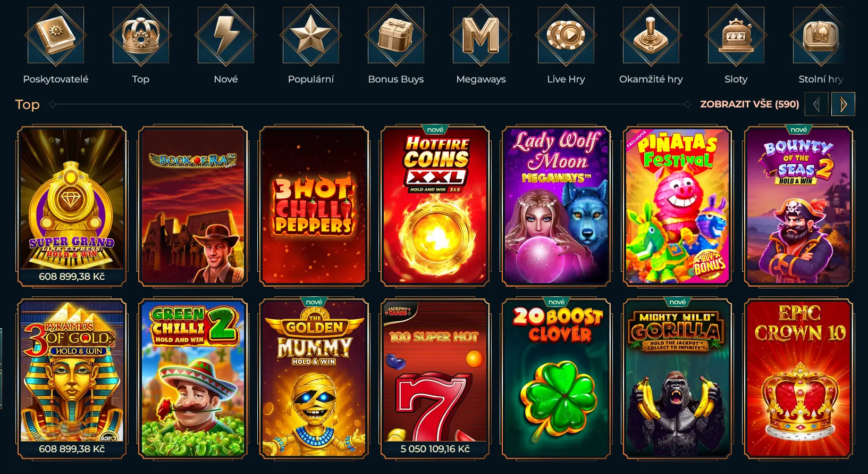This screenshot has width=868, height=474.
Task: Select the Okamžité hry joystick icon
Action: click(651, 35)
